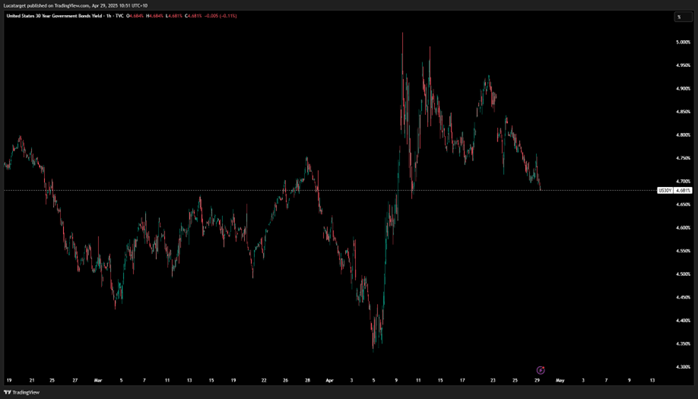Click the 4.900% price axis label
The width and height of the screenshot is (698, 399).
coord(683,88)
